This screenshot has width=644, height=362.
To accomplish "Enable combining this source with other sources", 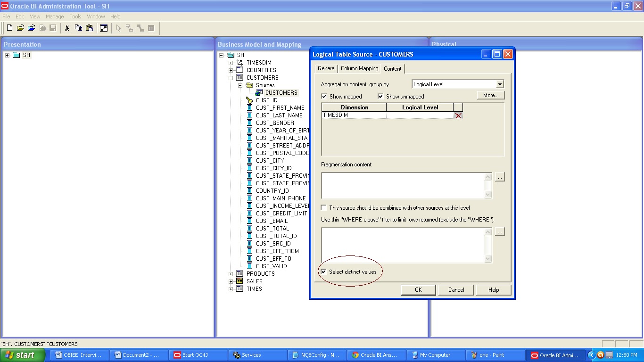I will [324, 208].
